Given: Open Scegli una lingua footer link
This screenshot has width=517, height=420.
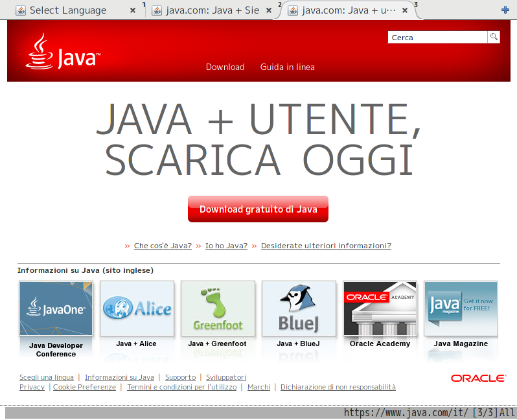Looking at the screenshot, I should (x=47, y=377).
